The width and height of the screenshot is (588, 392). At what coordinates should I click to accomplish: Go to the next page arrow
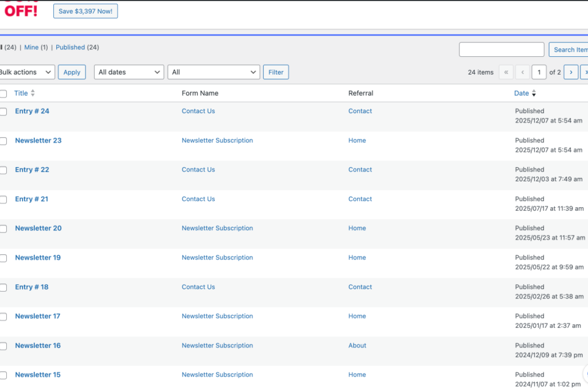tap(571, 72)
